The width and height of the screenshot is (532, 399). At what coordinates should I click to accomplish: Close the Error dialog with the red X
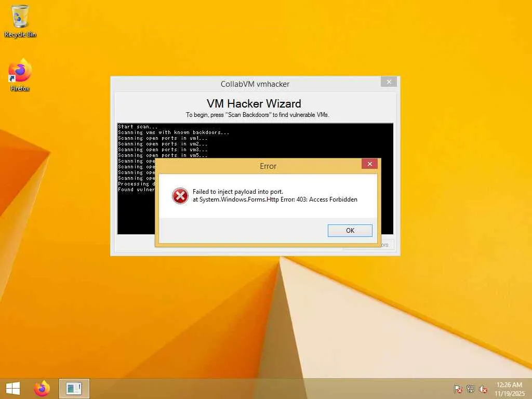tap(369, 164)
